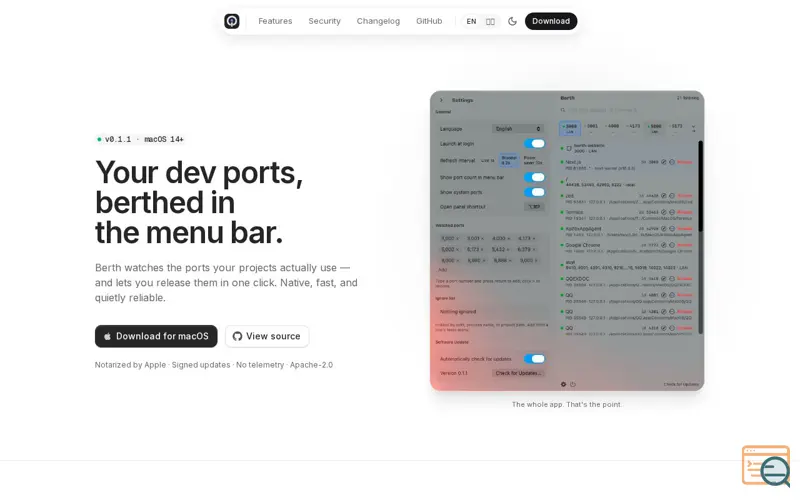This screenshot has height=500, width=800.
Task: Click the app preview screenshot image
Action: 567,241
